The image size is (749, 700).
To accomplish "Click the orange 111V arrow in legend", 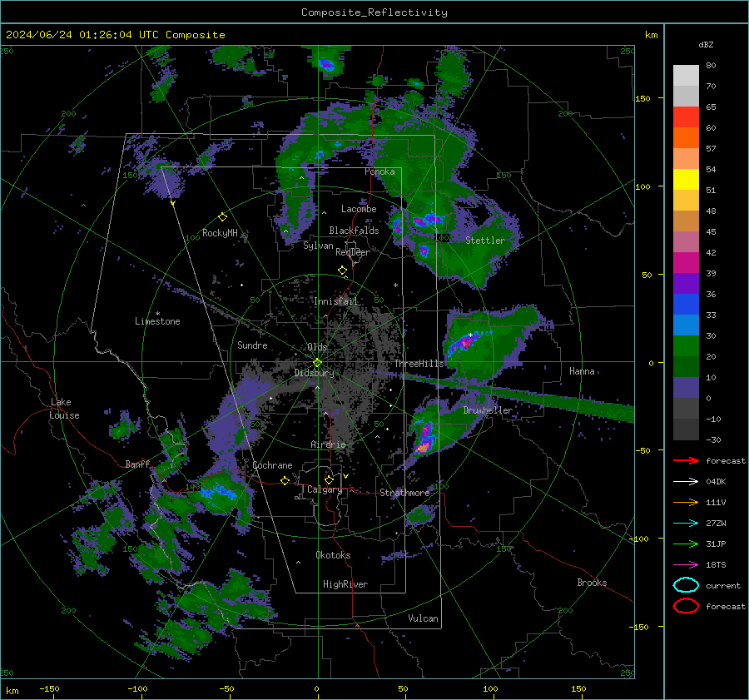I will 686,502.
